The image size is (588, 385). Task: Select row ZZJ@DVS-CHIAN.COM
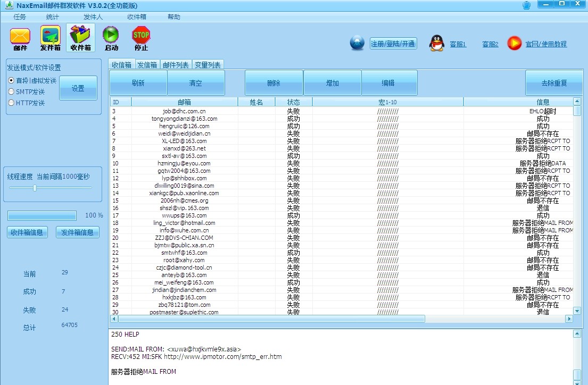(x=342, y=238)
